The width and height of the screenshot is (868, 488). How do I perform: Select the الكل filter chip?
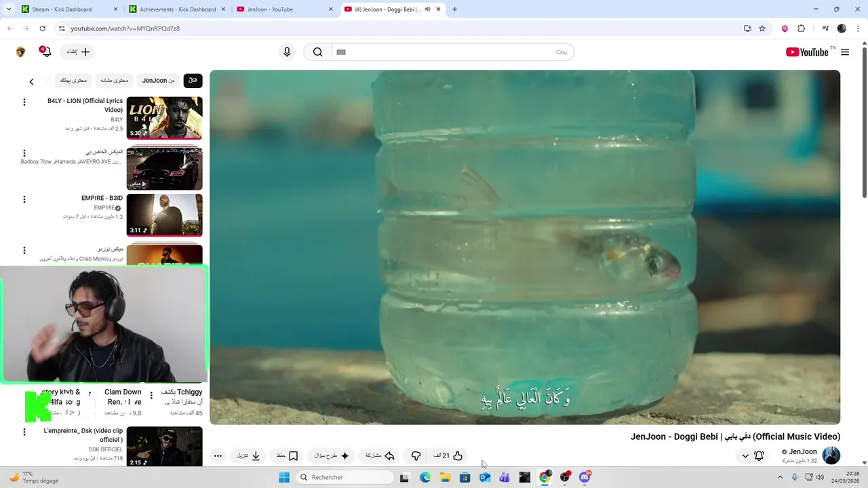coord(193,81)
